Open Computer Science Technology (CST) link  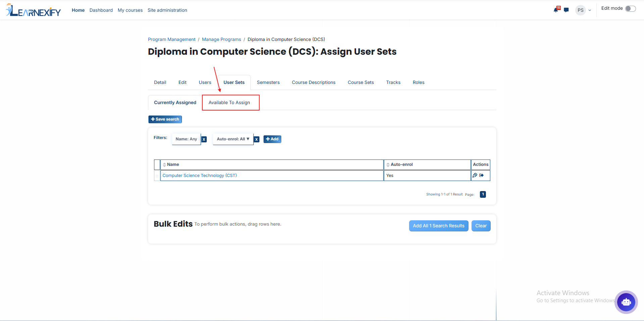pos(200,175)
